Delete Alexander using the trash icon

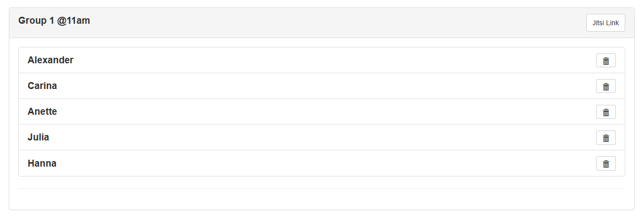coord(606,60)
